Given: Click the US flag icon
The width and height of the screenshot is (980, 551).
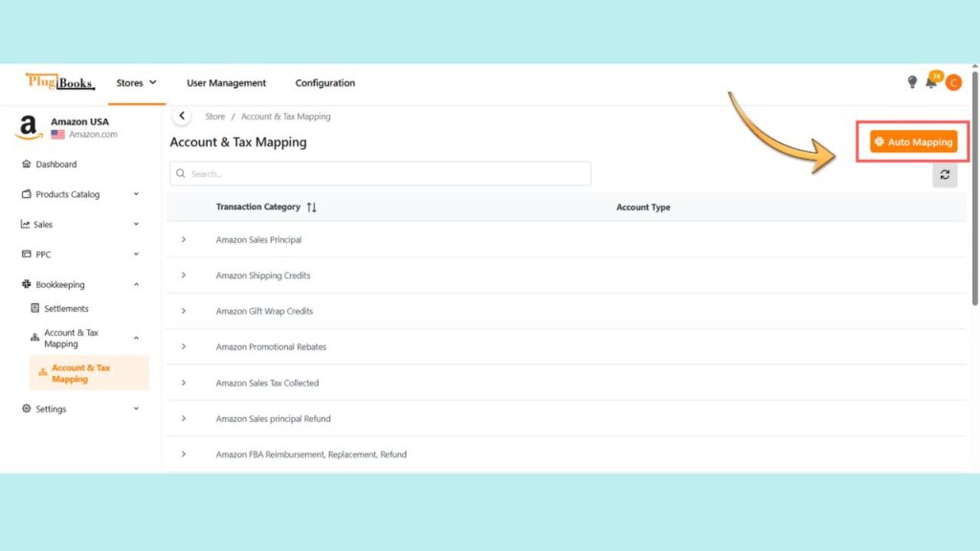Looking at the screenshot, I should pos(57,134).
